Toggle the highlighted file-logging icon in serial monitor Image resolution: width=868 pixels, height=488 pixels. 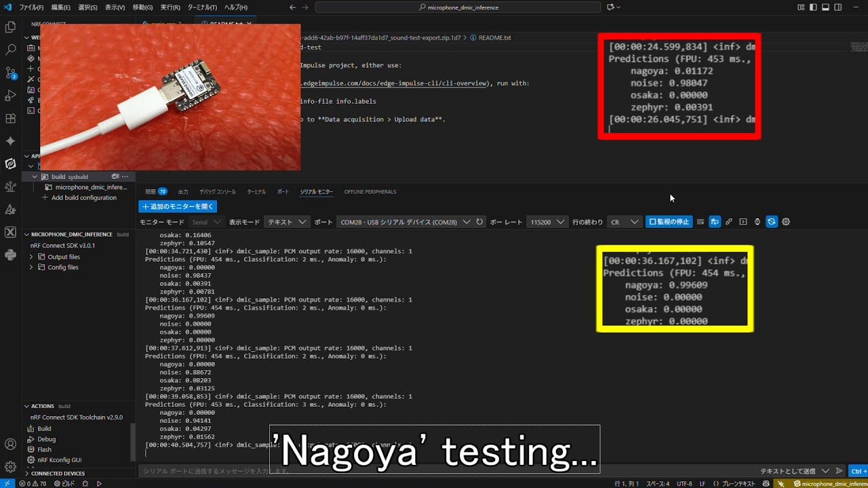(x=715, y=222)
